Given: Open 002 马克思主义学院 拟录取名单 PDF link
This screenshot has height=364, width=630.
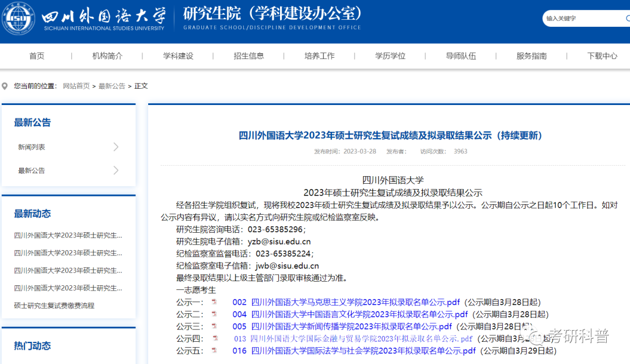Looking at the screenshot, I should coord(346,302).
